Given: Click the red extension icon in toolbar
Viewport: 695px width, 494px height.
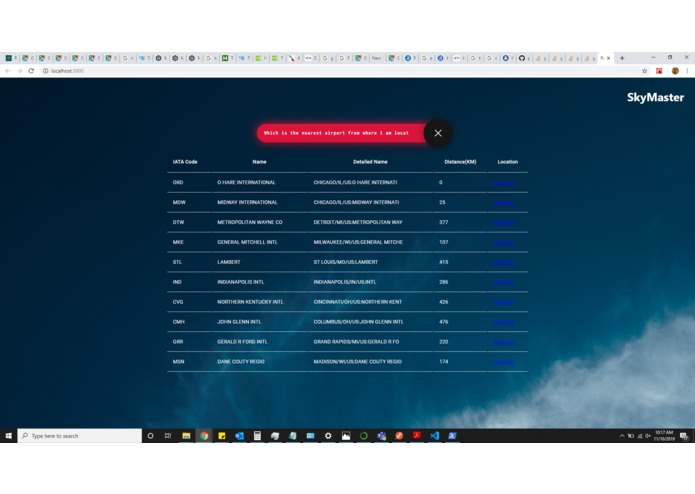Looking at the screenshot, I should coord(659,71).
